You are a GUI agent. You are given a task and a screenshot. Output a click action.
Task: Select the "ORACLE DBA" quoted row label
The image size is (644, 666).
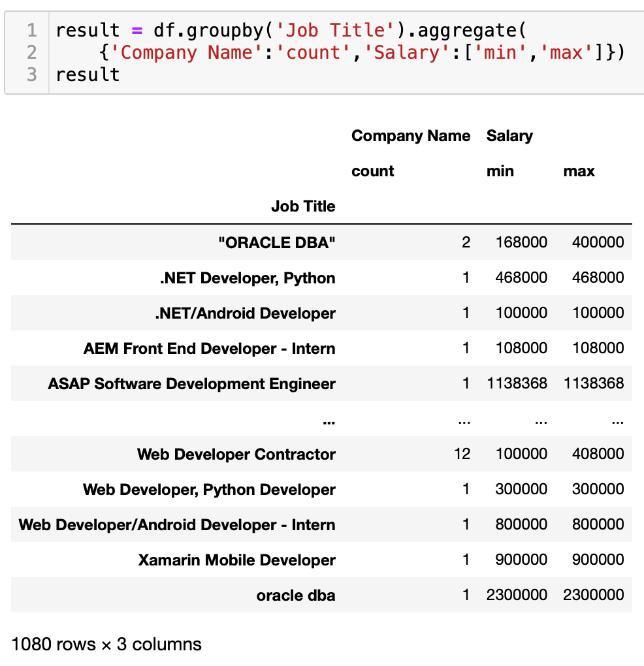click(x=276, y=243)
